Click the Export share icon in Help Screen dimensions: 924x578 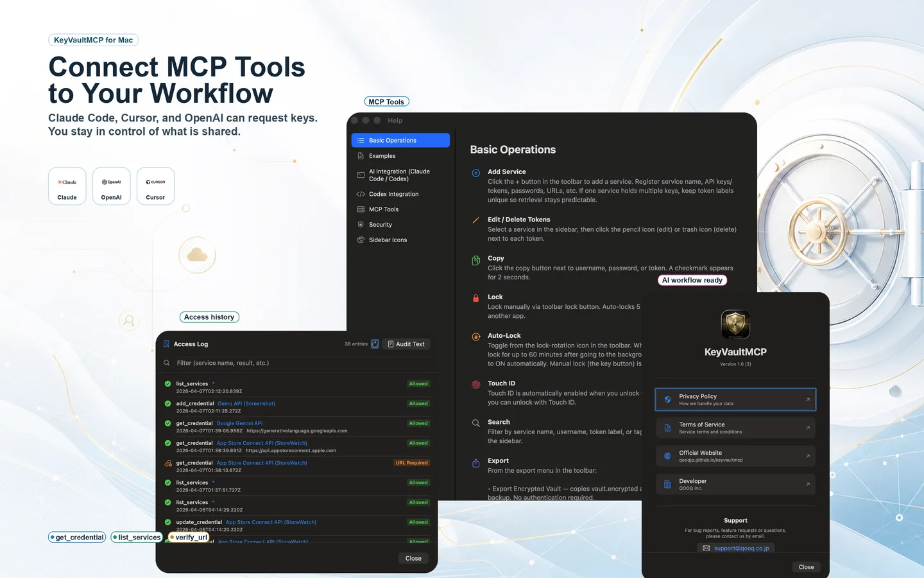pos(476,463)
